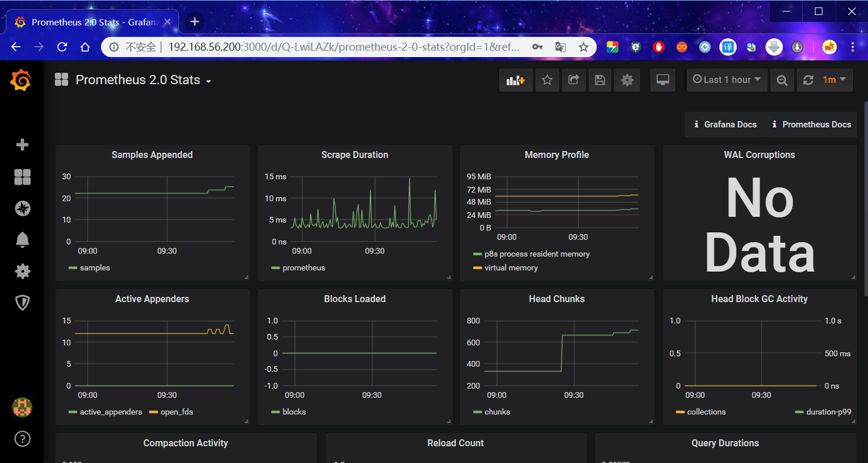
Task: Click the virtual memory yellow color swatch
Action: click(477, 268)
